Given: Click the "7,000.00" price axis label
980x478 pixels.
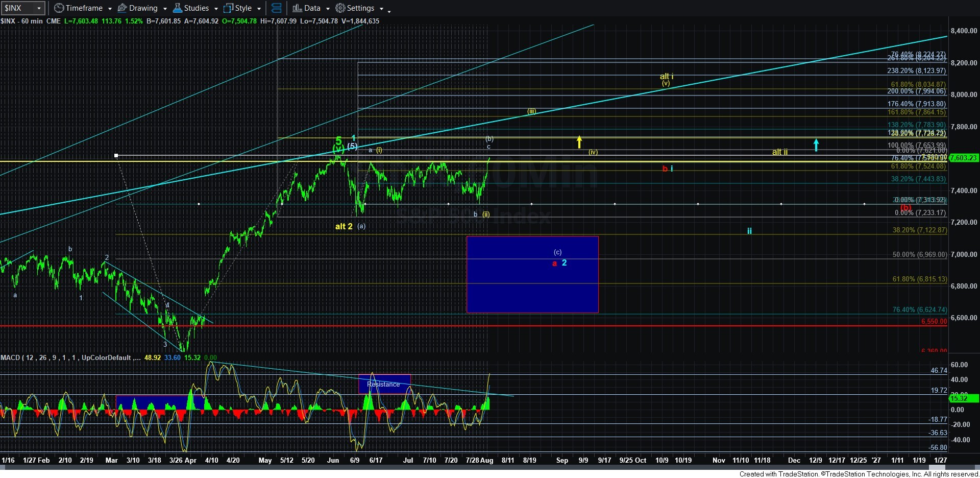Looking at the screenshot, I should click(964, 254).
